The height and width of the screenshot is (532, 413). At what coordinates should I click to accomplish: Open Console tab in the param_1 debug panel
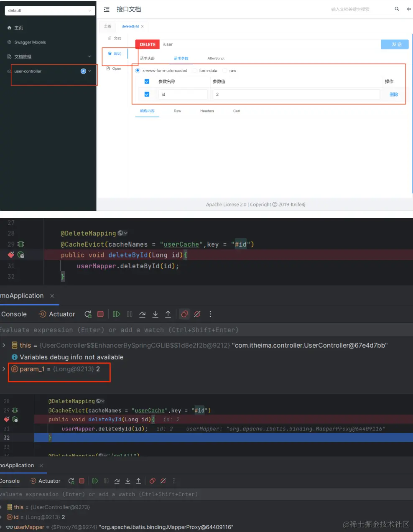pyautogui.click(x=14, y=314)
